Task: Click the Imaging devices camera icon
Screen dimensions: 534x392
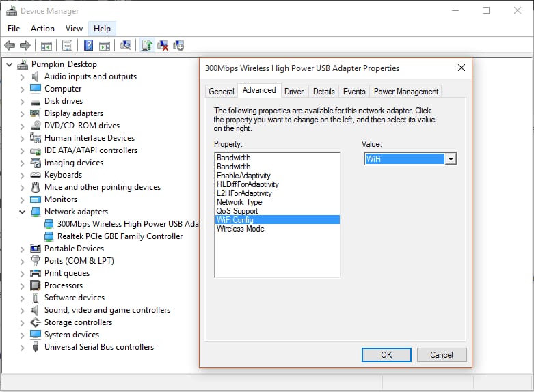Action: (36, 163)
